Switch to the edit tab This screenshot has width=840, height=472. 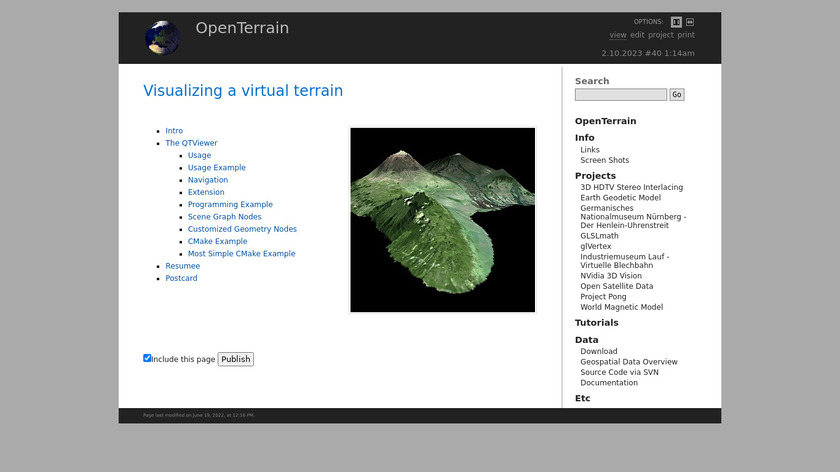(637, 35)
